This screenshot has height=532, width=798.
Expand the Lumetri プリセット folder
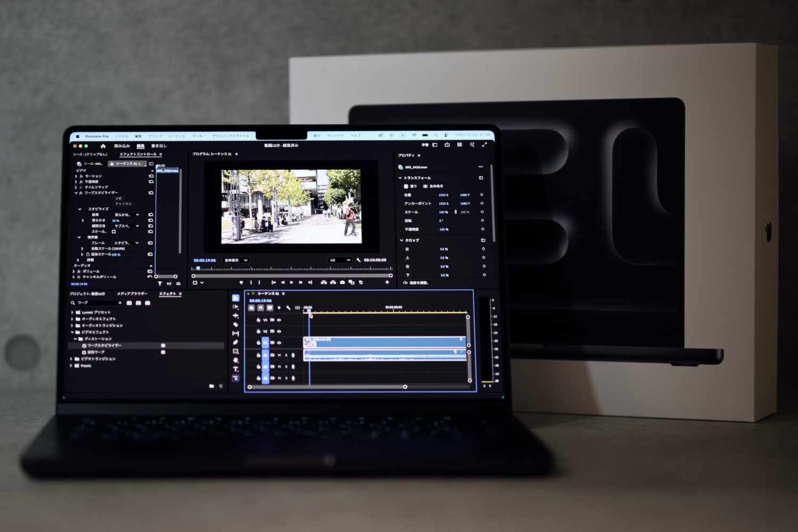(x=72, y=312)
